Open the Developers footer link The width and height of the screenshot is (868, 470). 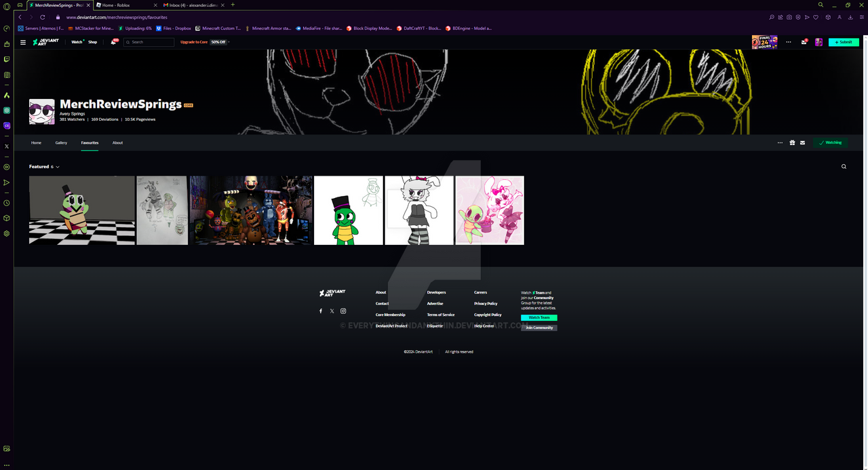(x=436, y=292)
